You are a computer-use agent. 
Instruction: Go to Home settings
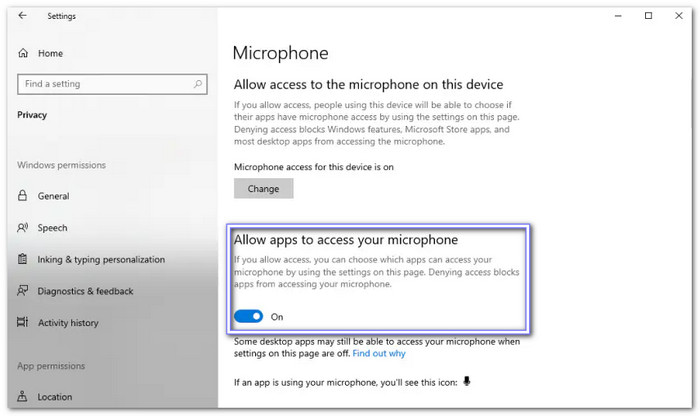[50, 53]
